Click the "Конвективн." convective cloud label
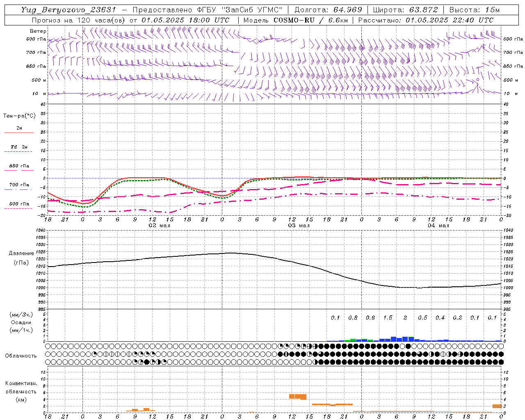This screenshot has width=525, height=420. [x=21, y=383]
